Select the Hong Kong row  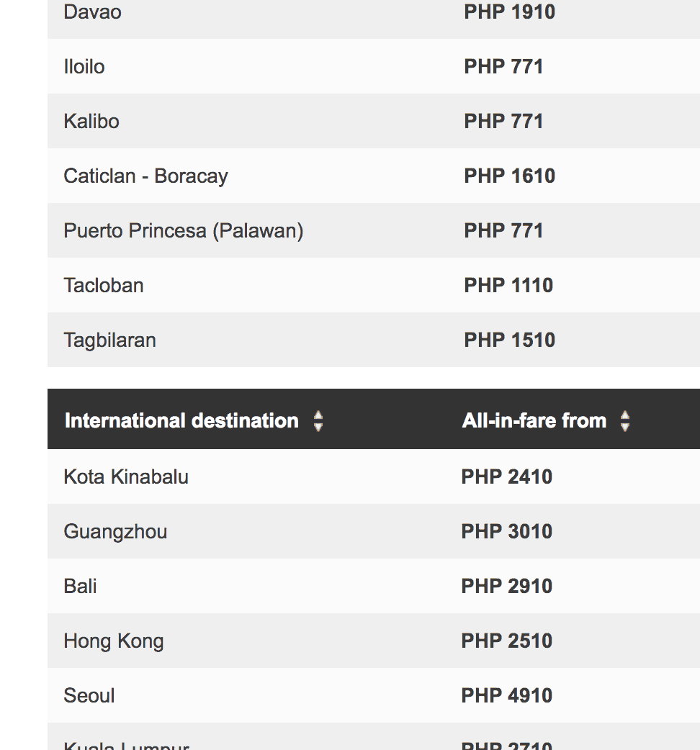pyautogui.click(x=114, y=641)
